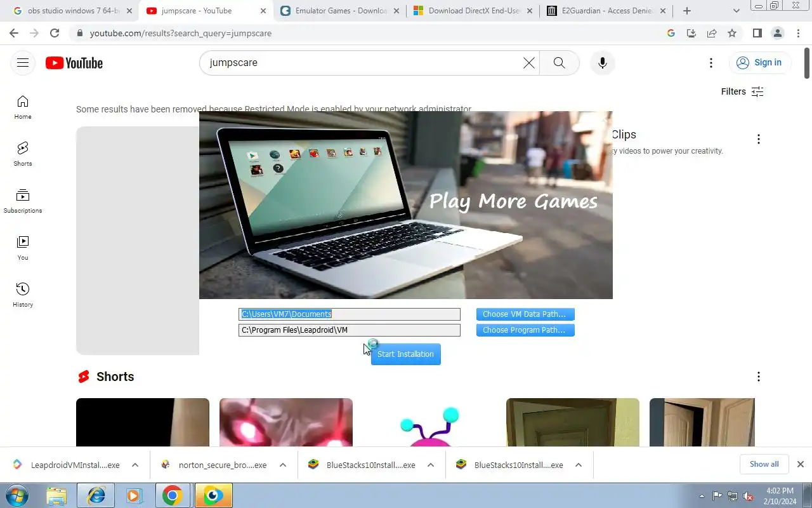The image size is (812, 508).
Task: Reload the YouTube page
Action: (55, 33)
